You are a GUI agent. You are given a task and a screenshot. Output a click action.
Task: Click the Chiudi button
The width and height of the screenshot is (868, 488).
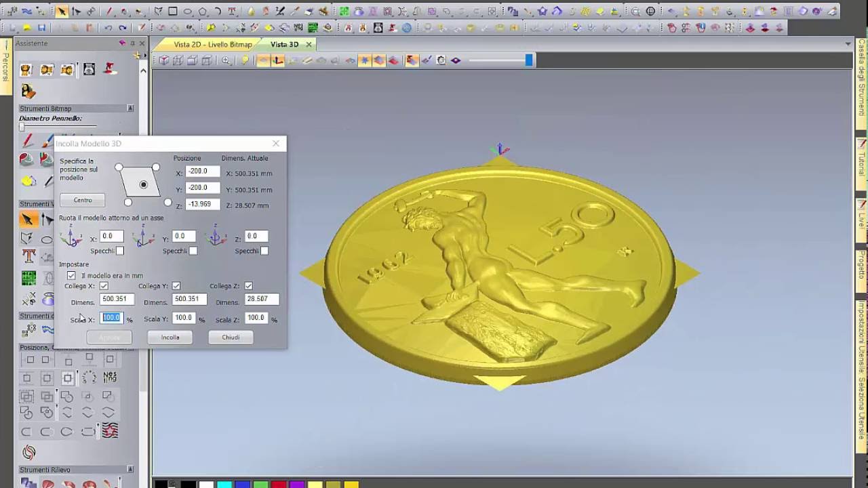[x=231, y=337]
